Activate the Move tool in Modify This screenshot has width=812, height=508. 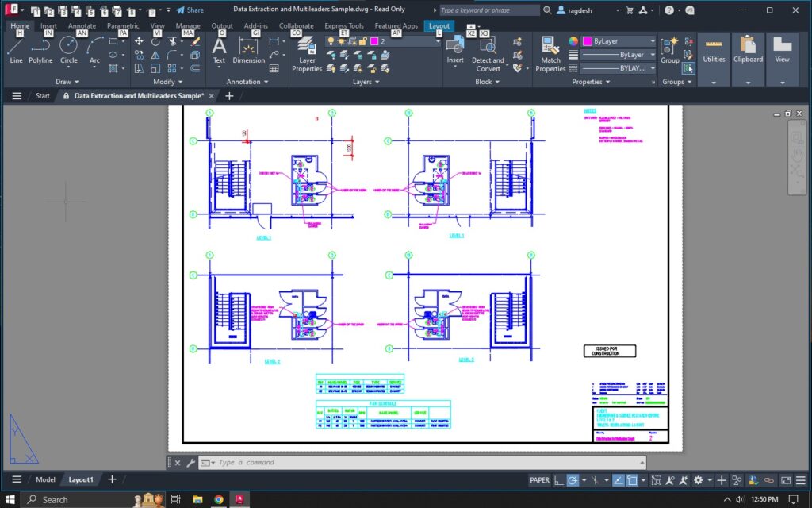coord(139,41)
